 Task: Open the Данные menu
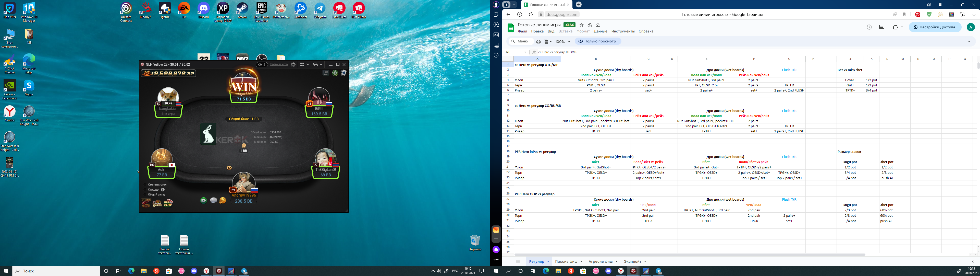click(600, 31)
